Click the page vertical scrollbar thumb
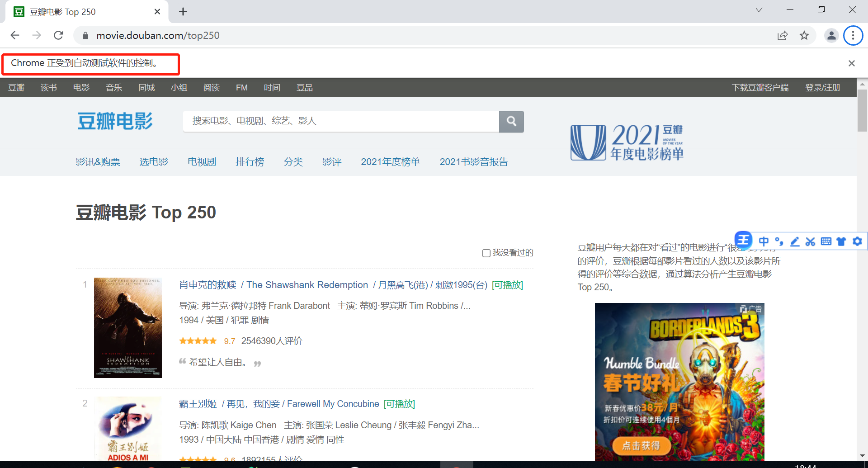The width and height of the screenshot is (868, 468). click(862, 111)
